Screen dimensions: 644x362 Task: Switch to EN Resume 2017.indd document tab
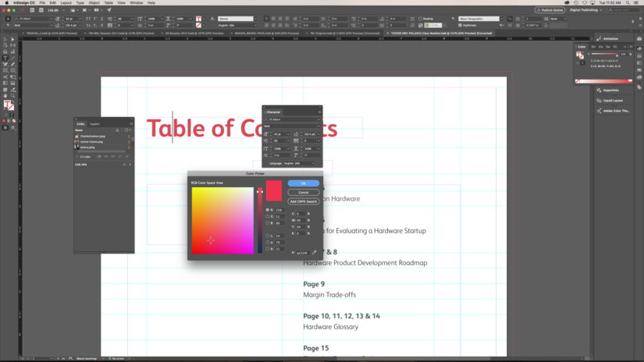tap(193, 34)
